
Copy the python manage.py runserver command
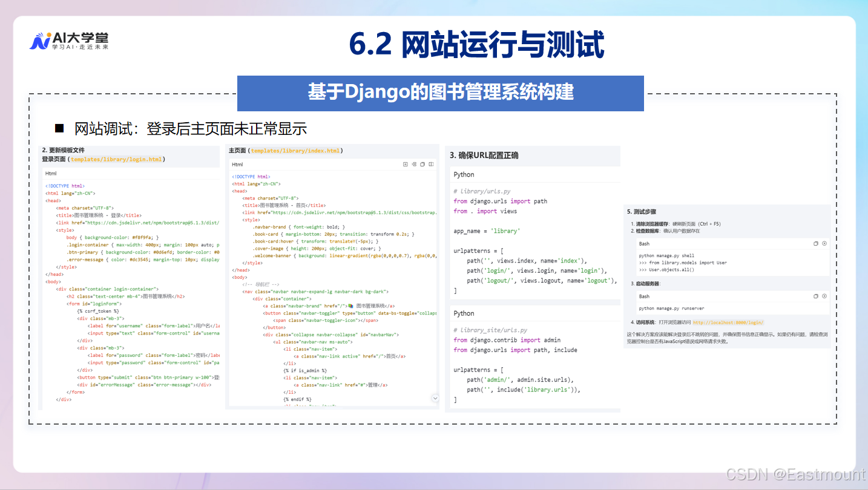816,296
